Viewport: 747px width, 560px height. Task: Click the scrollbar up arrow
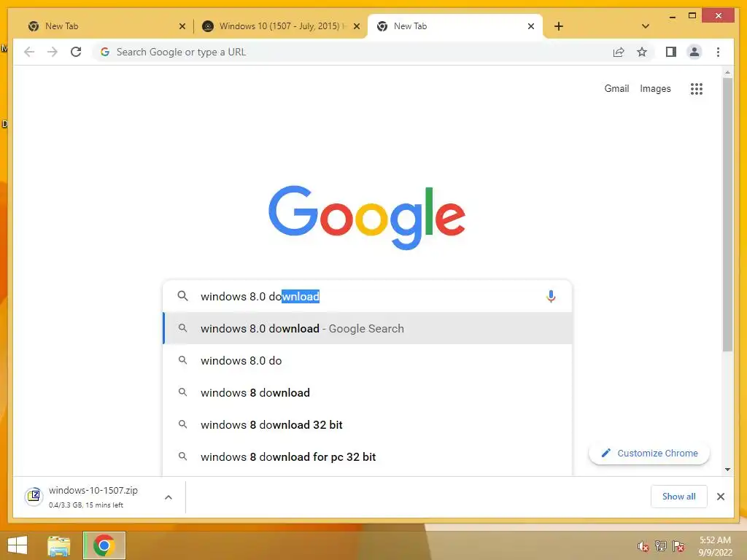[x=727, y=72]
